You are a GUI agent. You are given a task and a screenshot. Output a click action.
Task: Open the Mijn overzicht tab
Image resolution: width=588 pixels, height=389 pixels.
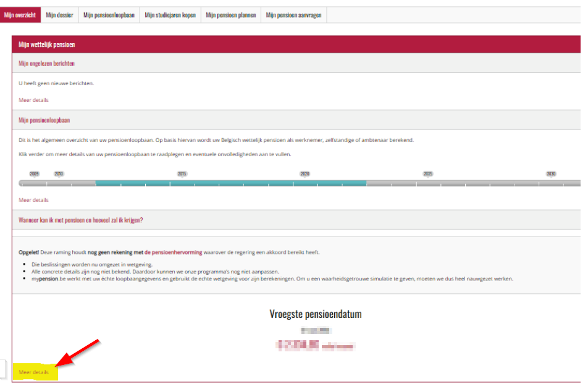pos(20,15)
